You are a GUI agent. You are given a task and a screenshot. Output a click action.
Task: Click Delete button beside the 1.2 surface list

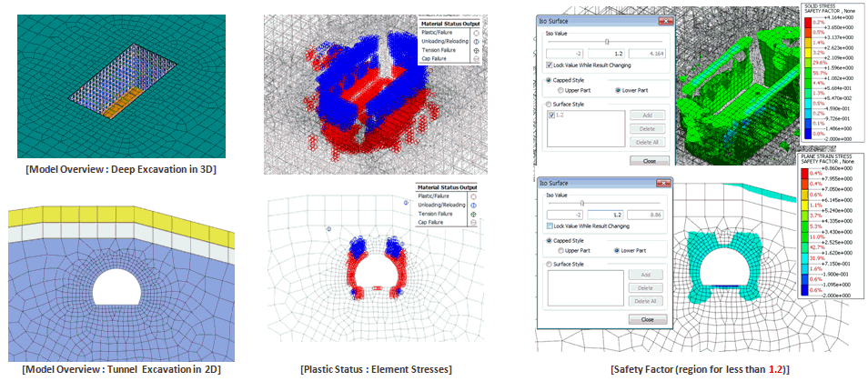tap(646, 129)
